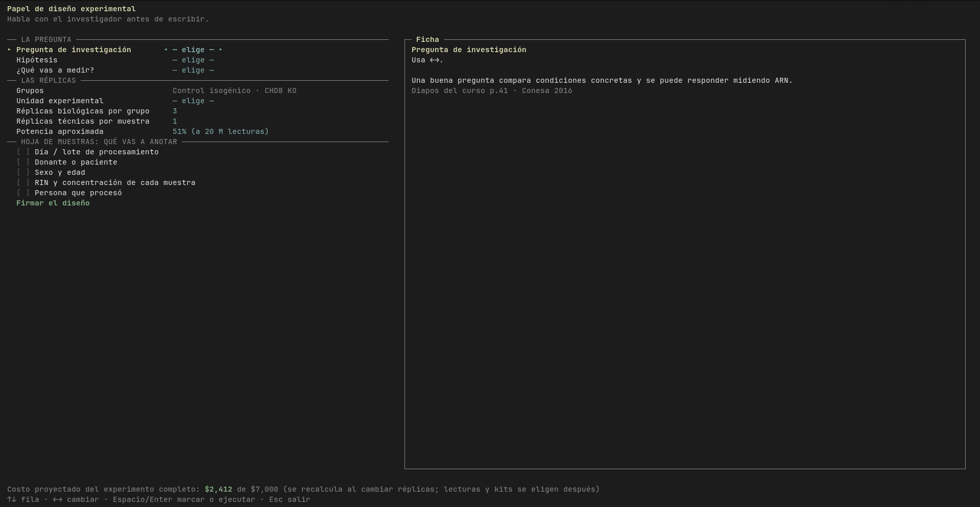Open the Pregunta de investigación elige selector
Viewport: 980px width, 507px height.
coord(193,50)
